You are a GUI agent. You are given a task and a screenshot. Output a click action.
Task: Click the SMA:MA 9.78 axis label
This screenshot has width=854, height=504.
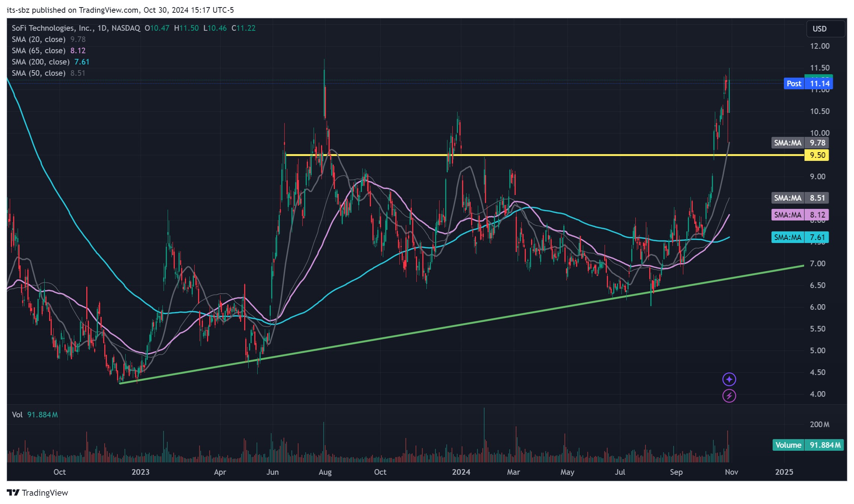pos(800,143)
